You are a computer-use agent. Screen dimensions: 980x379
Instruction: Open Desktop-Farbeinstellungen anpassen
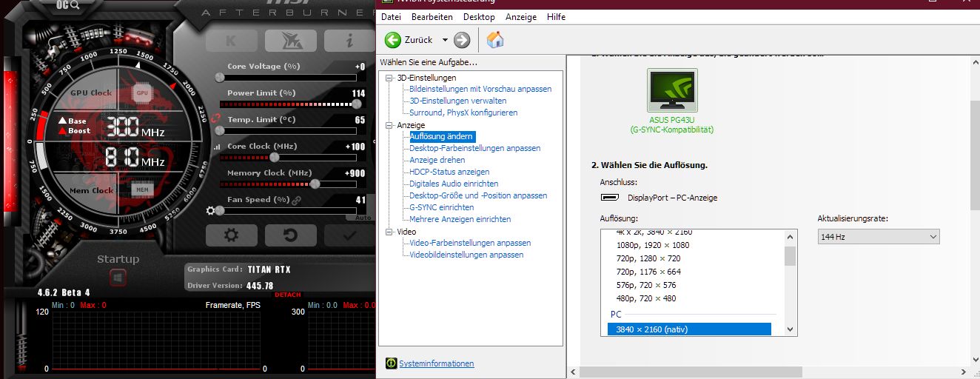[475, 148]
